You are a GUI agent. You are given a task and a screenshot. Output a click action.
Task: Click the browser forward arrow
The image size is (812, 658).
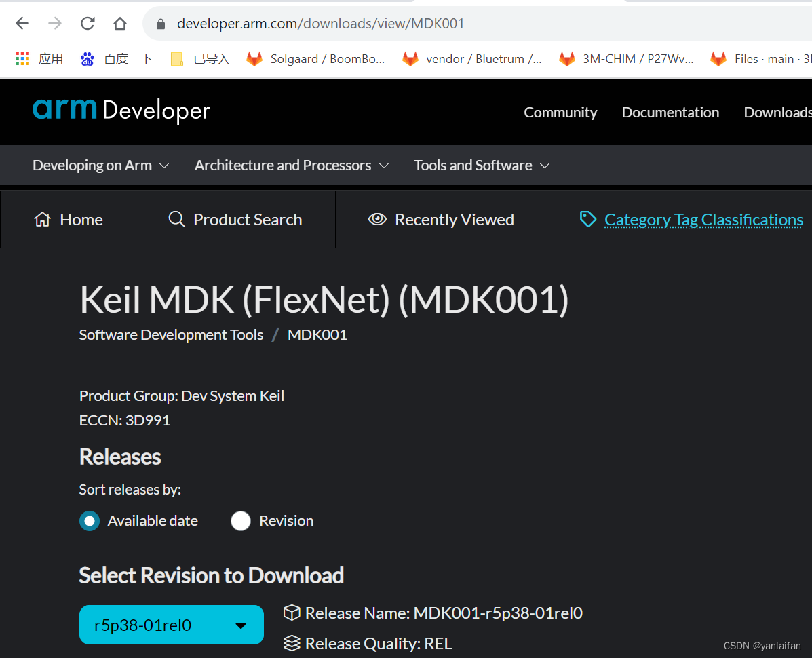tap(55, 23)
